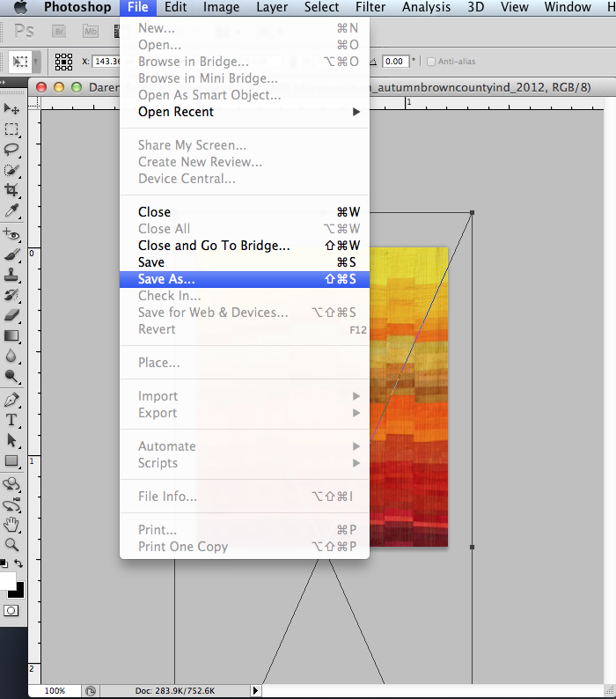This screenshot has width=616, height=699.
Task: Click the background color swatch
Action: point(18,592)
